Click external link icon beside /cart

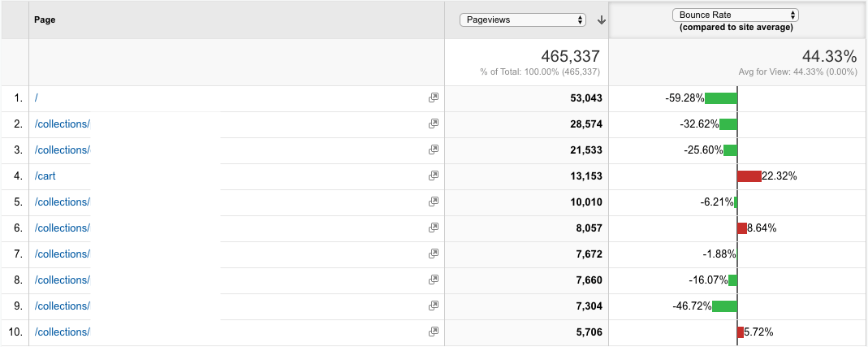pos(434,176)
